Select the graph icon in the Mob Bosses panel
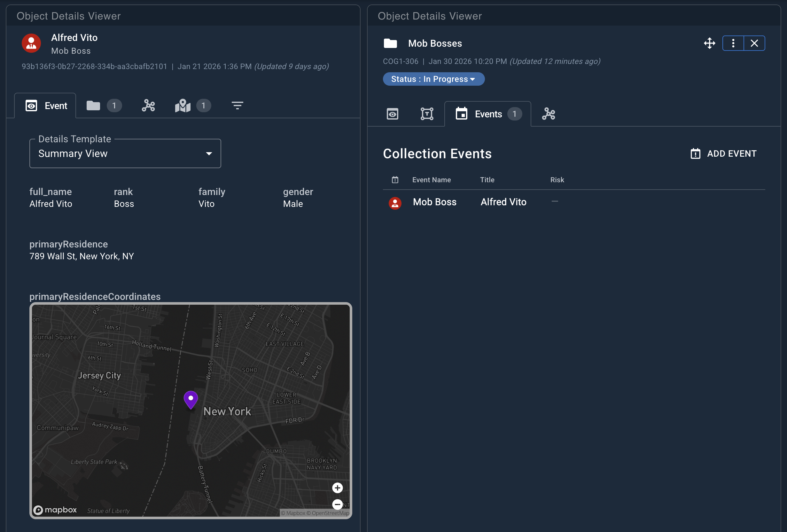The width and height of the screenshot is (787, 532). point(548,114)
